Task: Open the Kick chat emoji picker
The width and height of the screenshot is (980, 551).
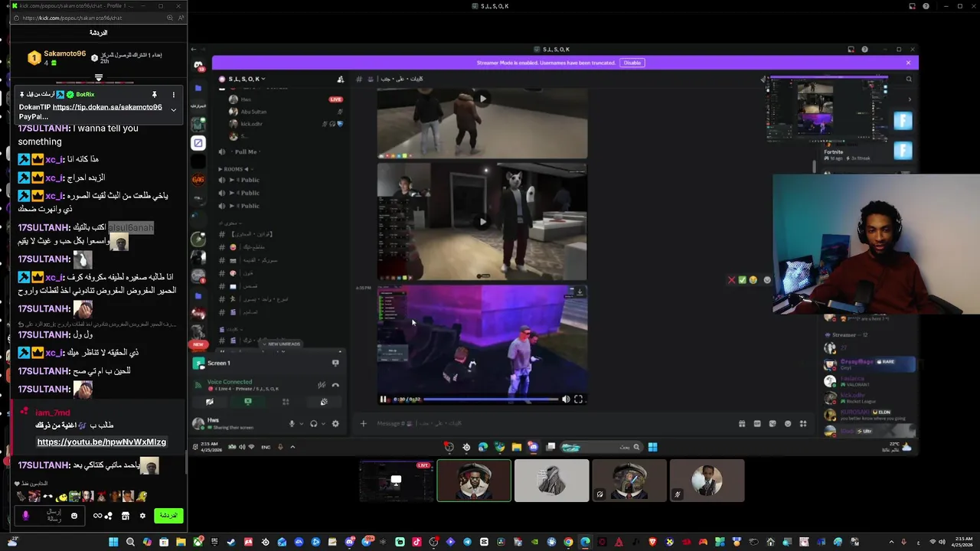Action: pyautogui.click(x=74, y=516)
